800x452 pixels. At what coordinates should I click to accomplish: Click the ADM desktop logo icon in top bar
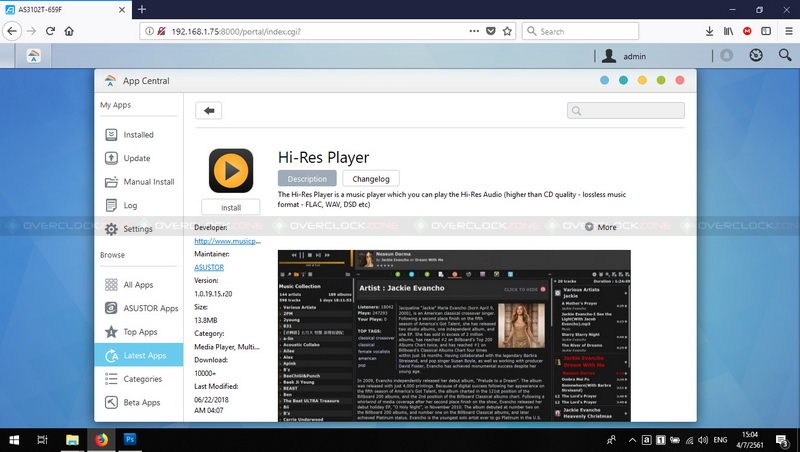[x=34, y=56]
